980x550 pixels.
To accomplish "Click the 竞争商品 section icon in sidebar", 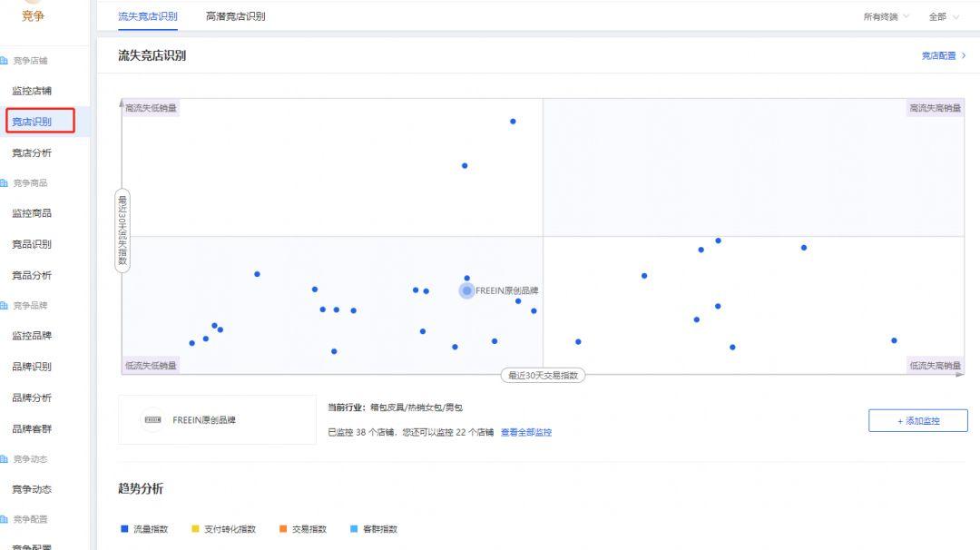I will click(5, 183).
